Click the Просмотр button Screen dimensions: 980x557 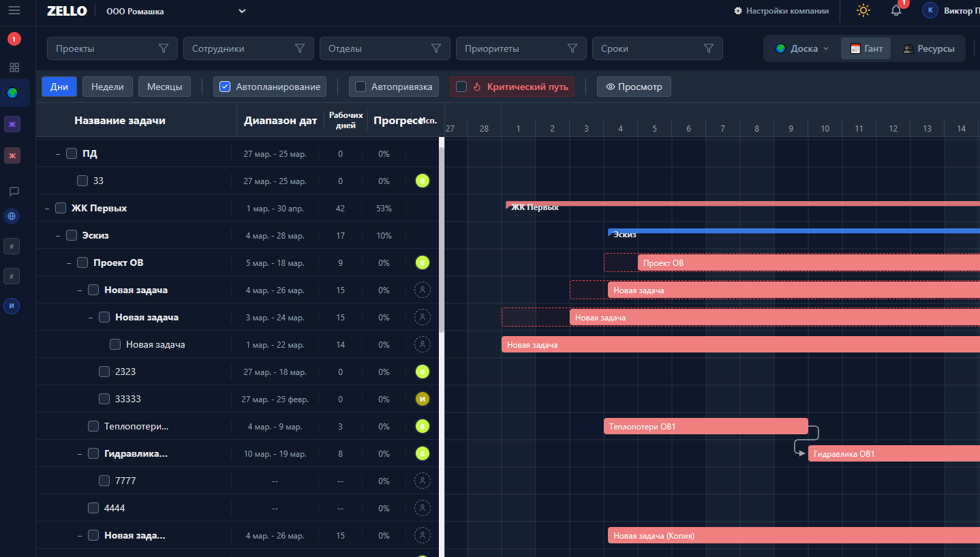tap(634, 87)
